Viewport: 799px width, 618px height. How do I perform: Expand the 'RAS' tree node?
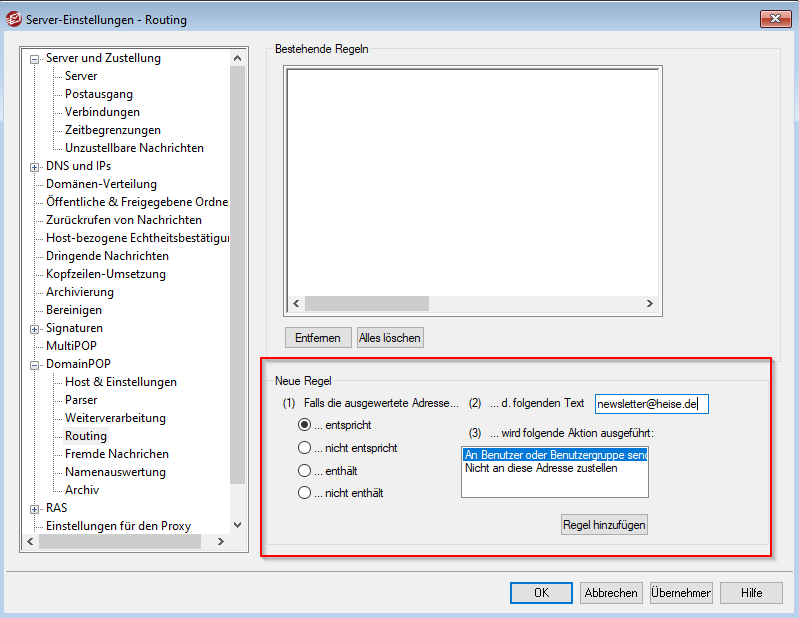coord(35,508)
